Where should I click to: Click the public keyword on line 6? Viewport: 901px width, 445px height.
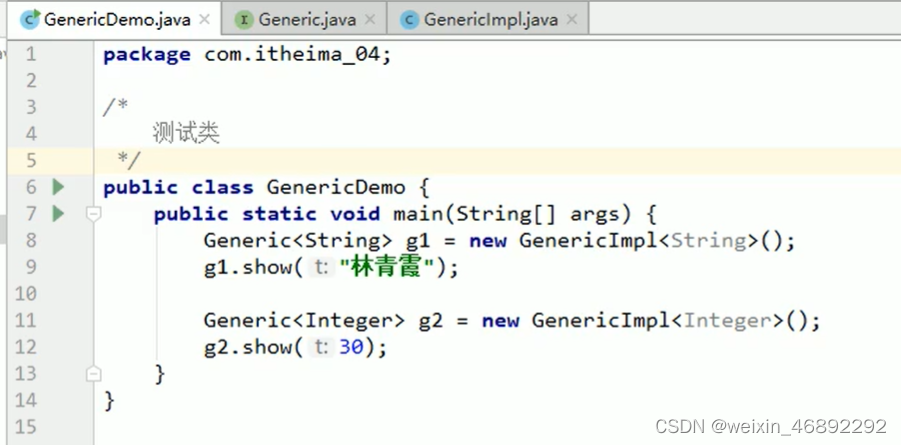(141, 188)
